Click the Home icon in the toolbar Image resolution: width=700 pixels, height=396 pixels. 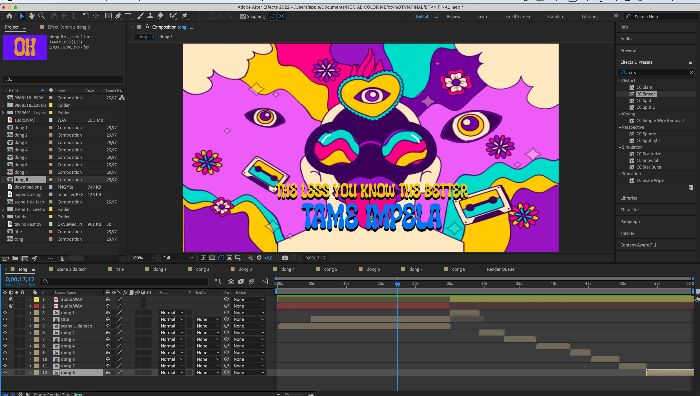pyautogui.click(x=9, y=16)
